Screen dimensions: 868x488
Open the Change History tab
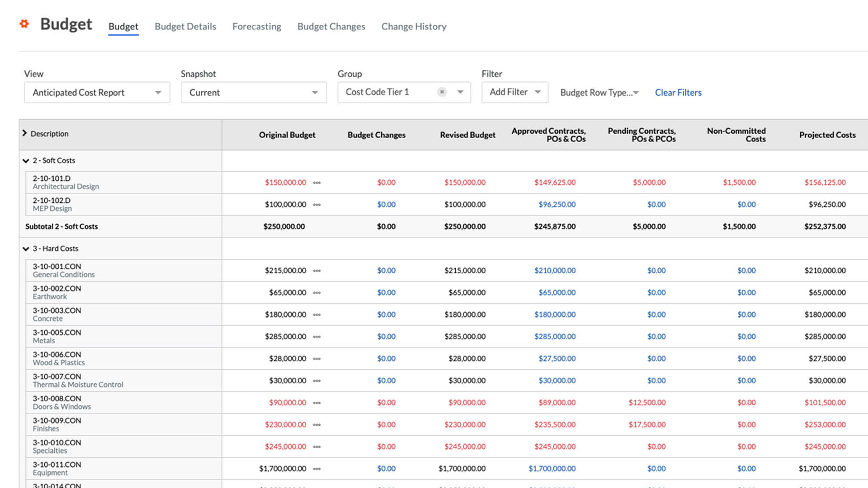413,26
